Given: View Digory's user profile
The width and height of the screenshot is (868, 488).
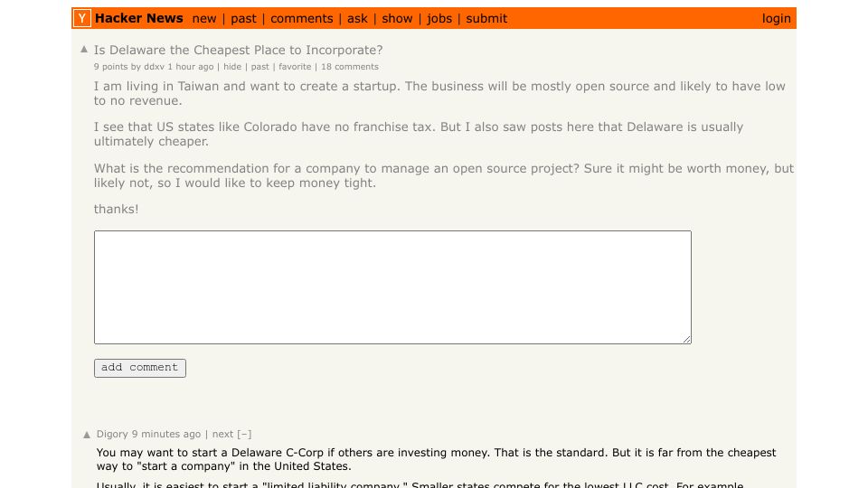Looking at the screenshot, I should (x=112, y=435).
